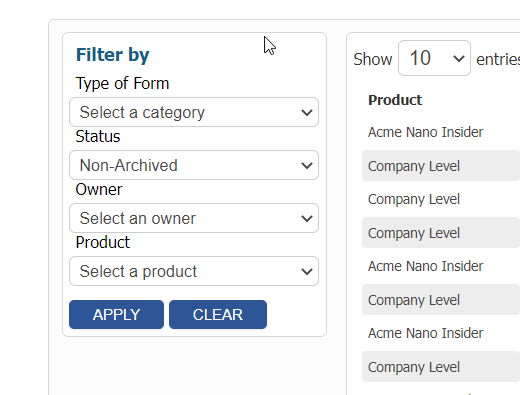Screen dimensions: 520x395
Task: Open the Select a product dropdown
Action: pyautogui.click(x=194, y=271)
